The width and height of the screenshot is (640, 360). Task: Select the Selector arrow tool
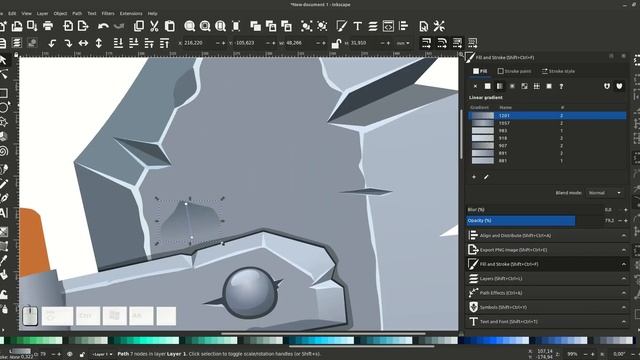coord(3,60)
